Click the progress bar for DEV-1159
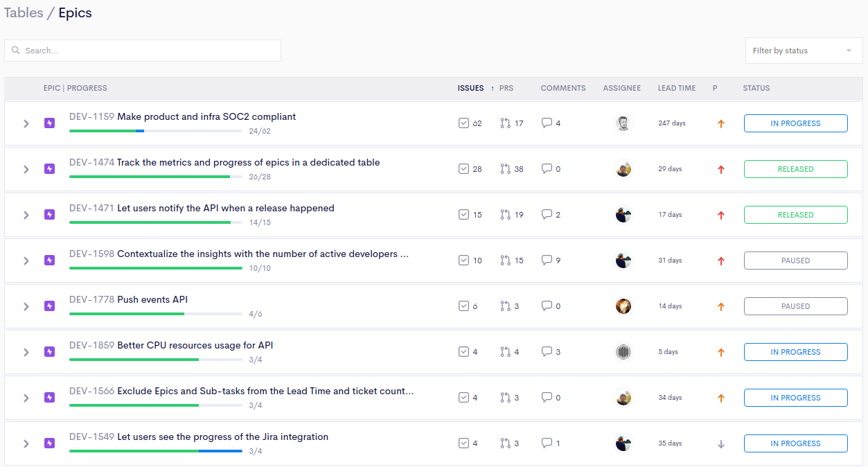The width and height of the screenshot is (868, 467). (x=156, y=131)
